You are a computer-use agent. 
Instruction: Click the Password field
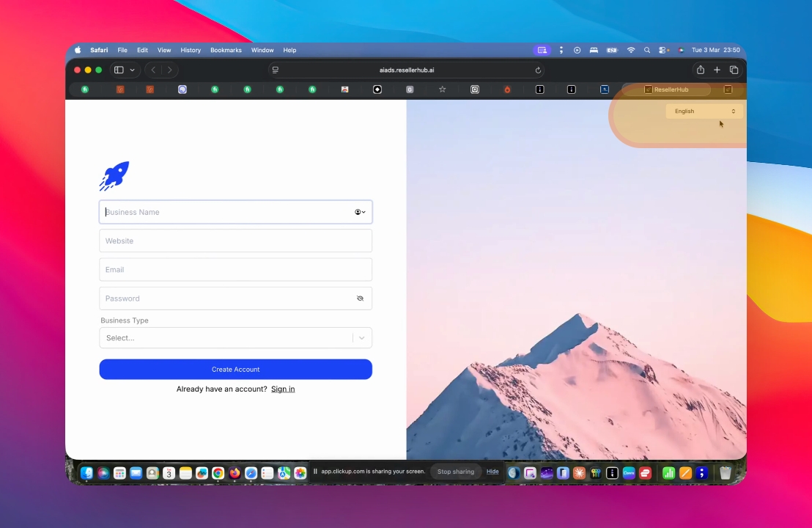(236, 298)
